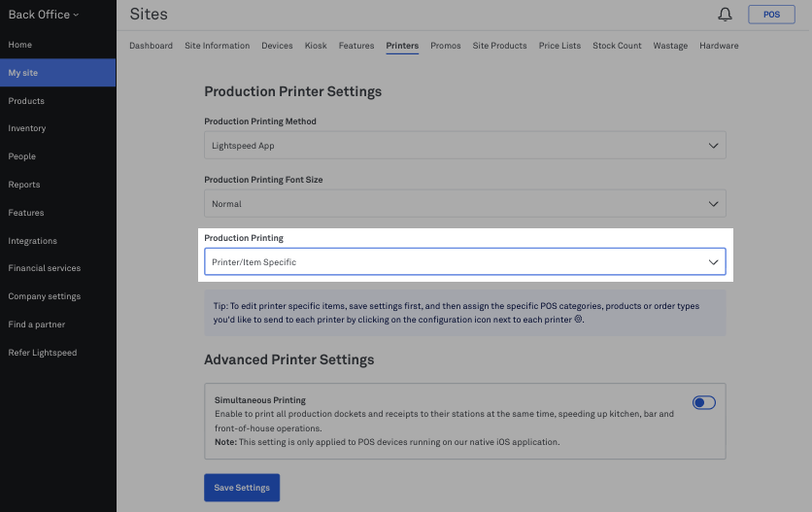Click the Simultaneous Printing label

point(260,400)
